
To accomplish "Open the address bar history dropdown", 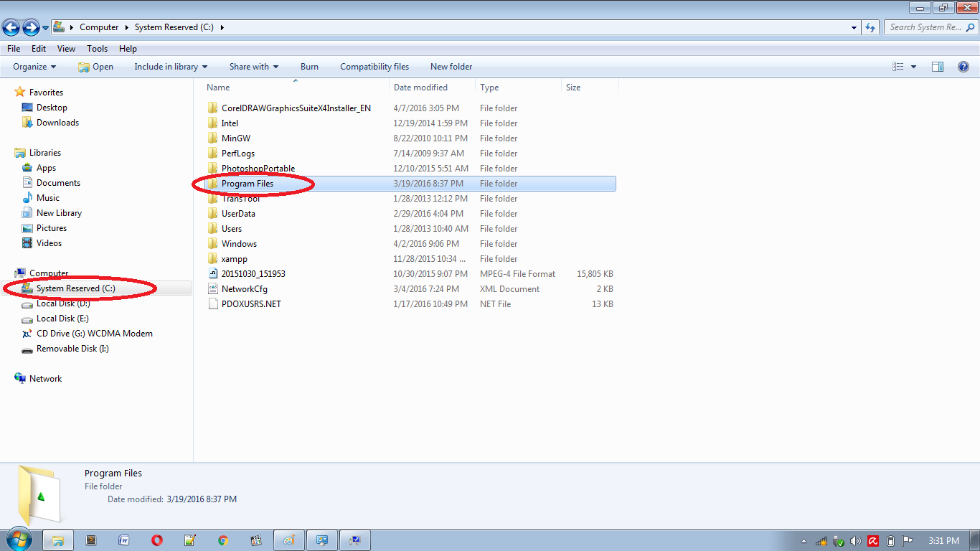I will (x=854, y=27).
